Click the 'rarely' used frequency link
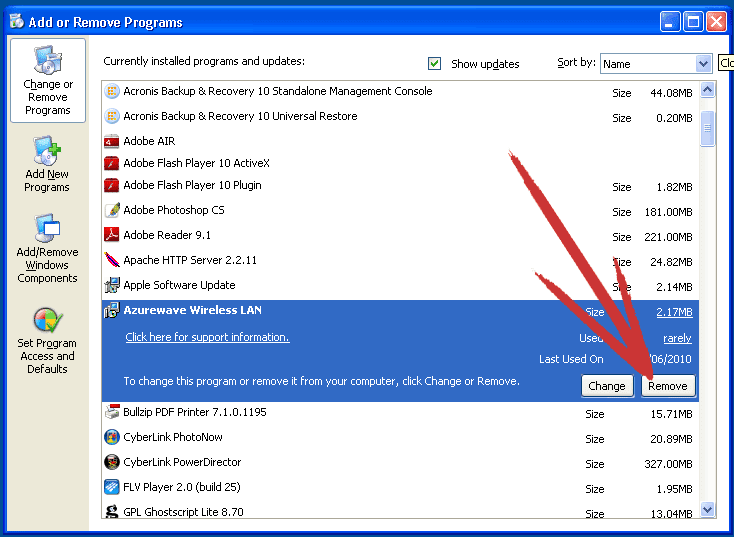This screenshot has height=537, width=734. (677, 338)
